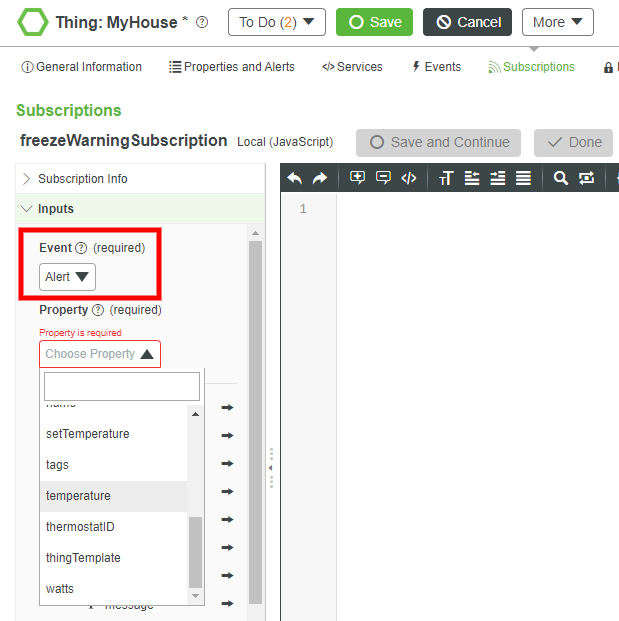Select setTemperature from property list
The image size is (619, 621).
coord(114,434)
